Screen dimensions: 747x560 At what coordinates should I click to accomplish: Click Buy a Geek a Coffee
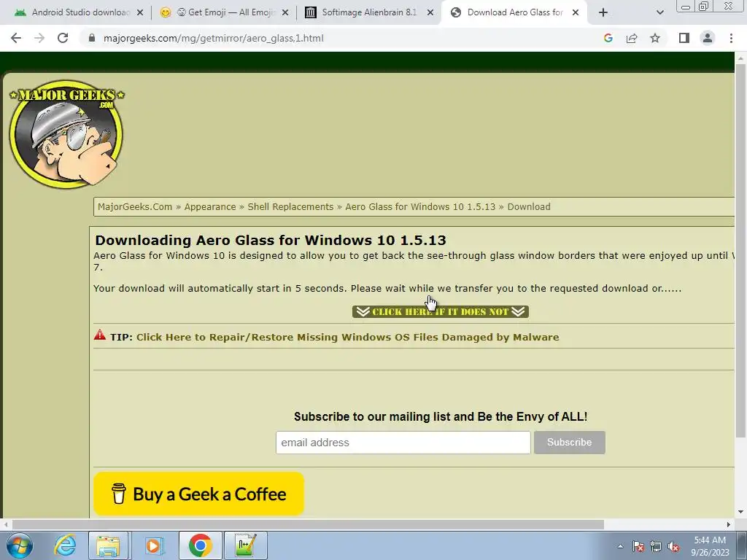(x=198, y=494)
